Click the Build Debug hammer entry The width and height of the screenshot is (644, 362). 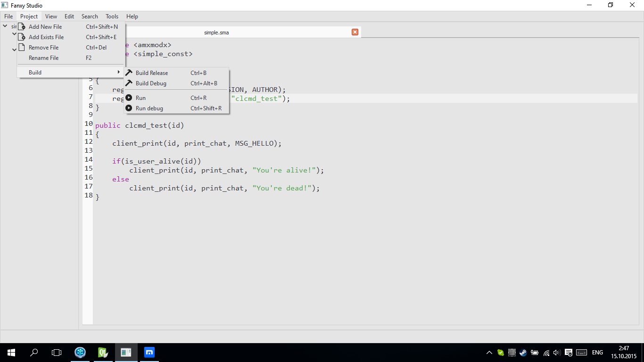point(176,83)
